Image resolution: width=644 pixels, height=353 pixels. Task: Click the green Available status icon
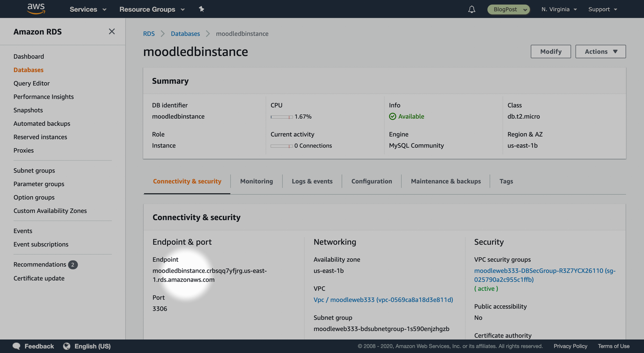(392, 116)
